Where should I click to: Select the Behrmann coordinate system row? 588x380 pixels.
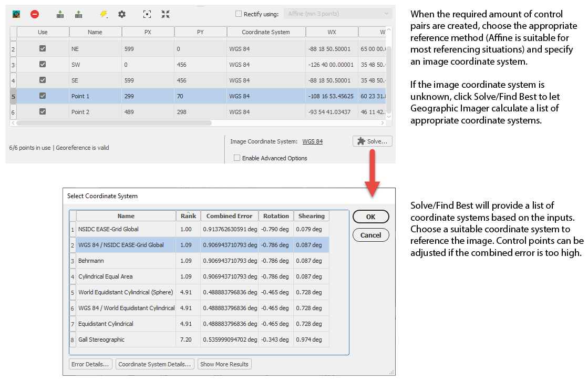199,261
